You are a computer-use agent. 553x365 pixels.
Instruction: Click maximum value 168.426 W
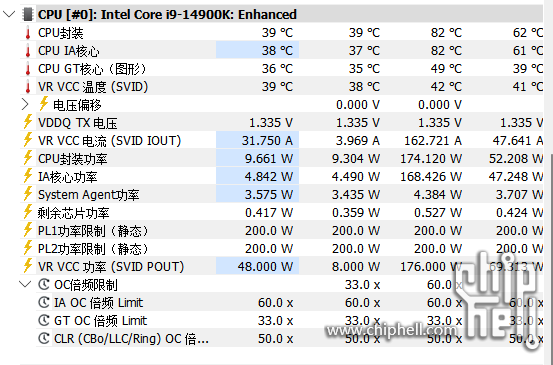[431, 177]
